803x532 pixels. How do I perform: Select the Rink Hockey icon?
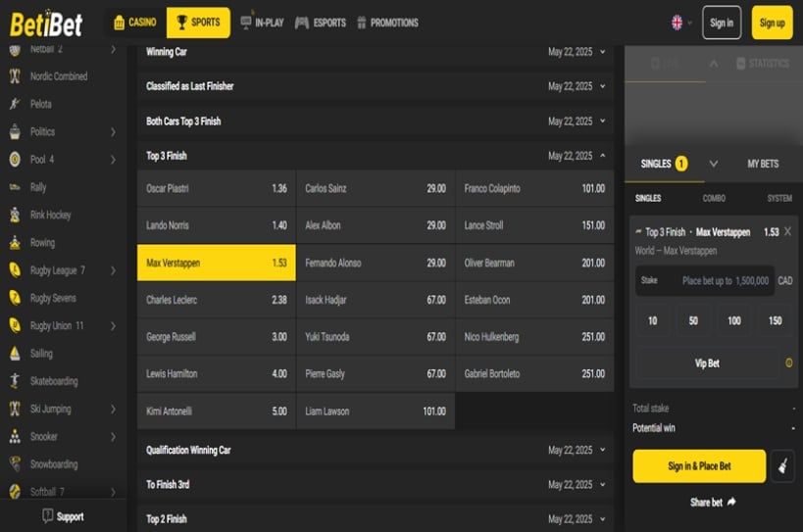pos(15,215)
